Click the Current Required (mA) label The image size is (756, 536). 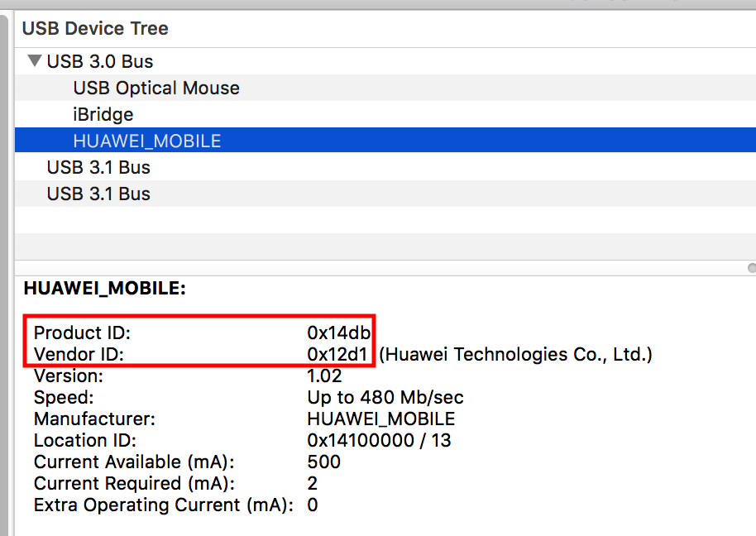(134, 483)
